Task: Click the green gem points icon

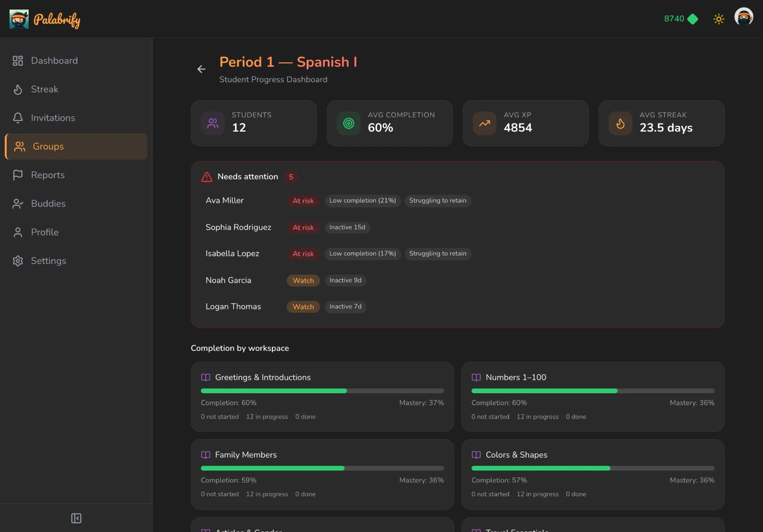Action: (x=693, y=19)
